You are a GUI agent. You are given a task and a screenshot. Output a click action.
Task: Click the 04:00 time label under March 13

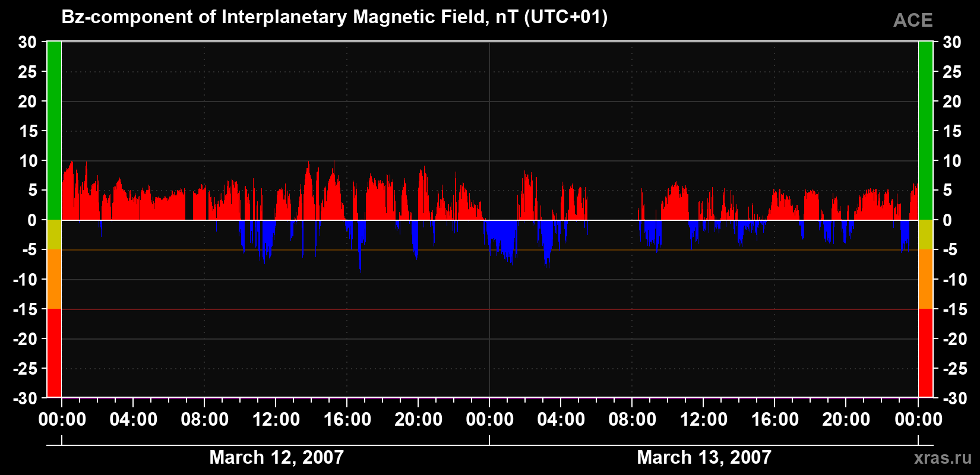pos(561,420)
